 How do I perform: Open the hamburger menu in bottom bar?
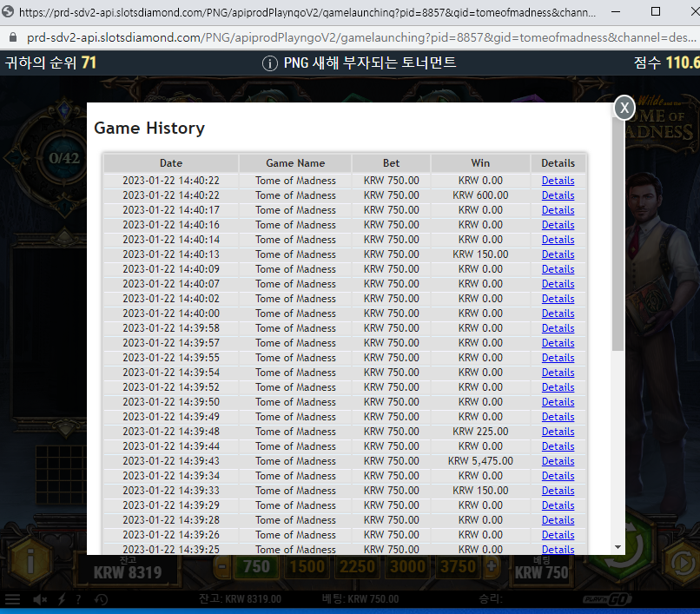click(x=12, y=599)
